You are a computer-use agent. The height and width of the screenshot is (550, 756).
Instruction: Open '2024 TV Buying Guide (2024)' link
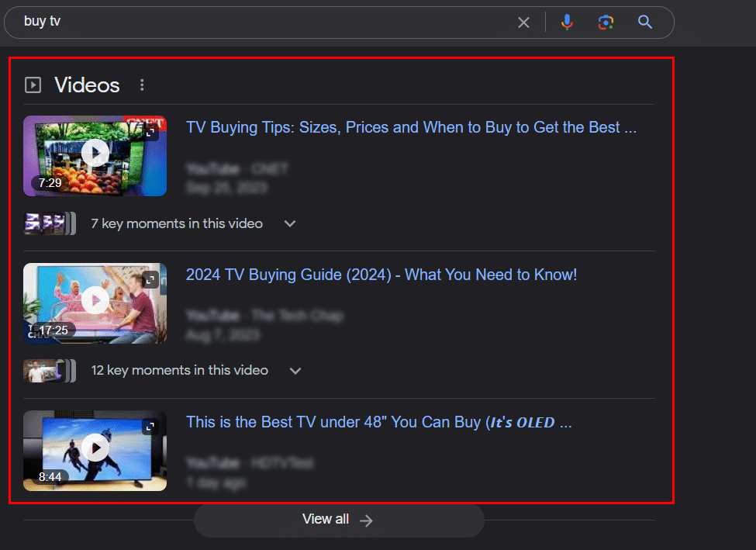(x=381, y=275)
